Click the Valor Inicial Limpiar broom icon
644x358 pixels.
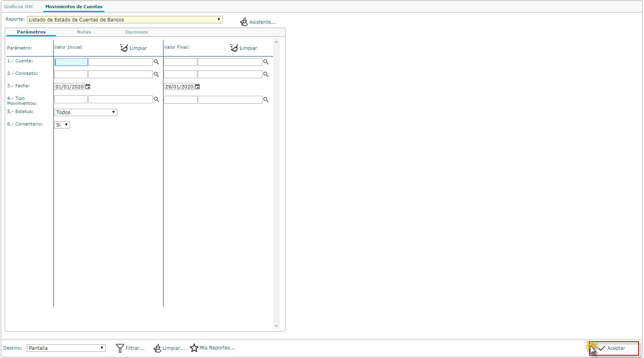124,48
